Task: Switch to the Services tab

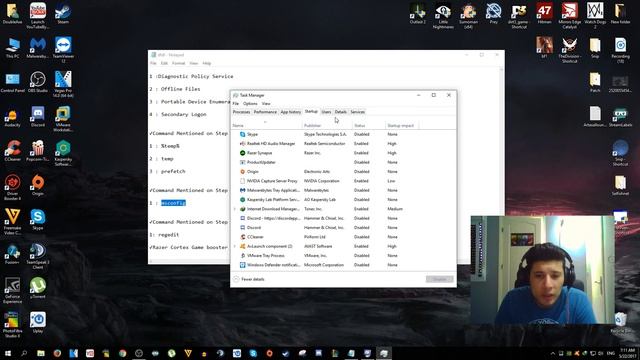Action: (x=358, y=112)
